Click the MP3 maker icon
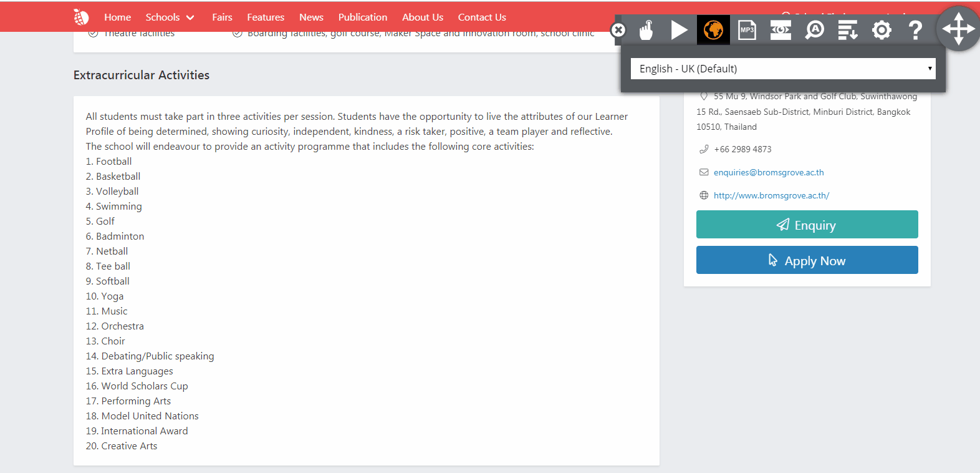Screen dimensions: 980x473 [x=747, y=30]
